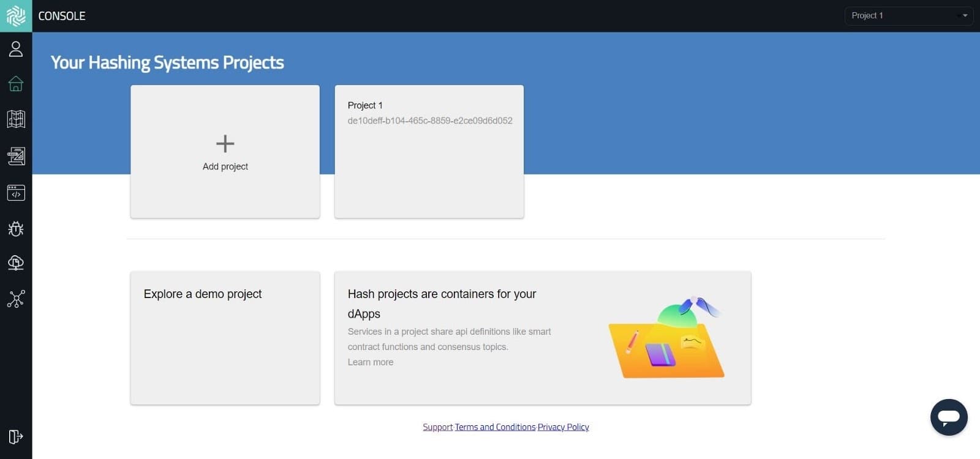Click the Hashing Systems logo
Viewport: 980px width, 459px height.
pos(16,16)
